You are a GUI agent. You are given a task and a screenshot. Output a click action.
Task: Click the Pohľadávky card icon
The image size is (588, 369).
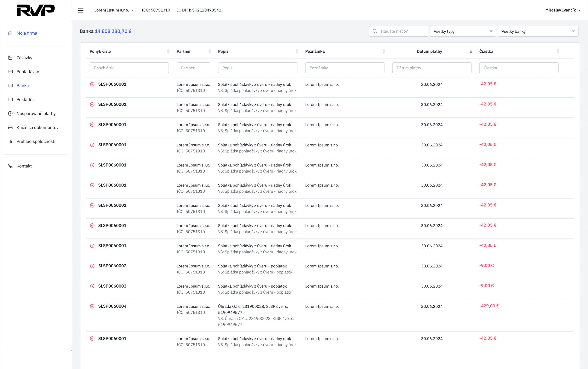[x=10, y=72]
